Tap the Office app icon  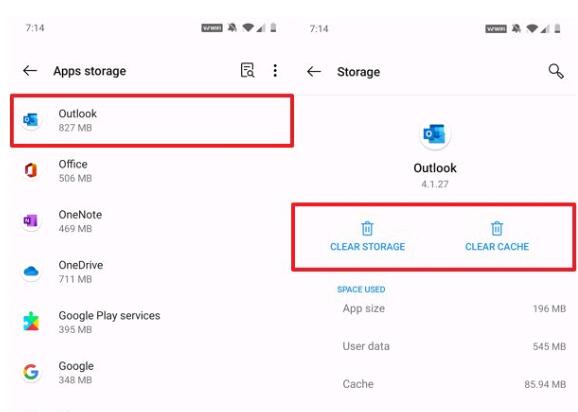(31, 171)
